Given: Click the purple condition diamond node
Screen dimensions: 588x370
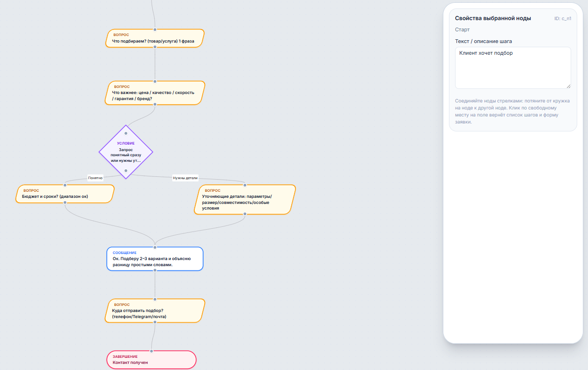Looking at the screenshot, I should tap(126, 152).
